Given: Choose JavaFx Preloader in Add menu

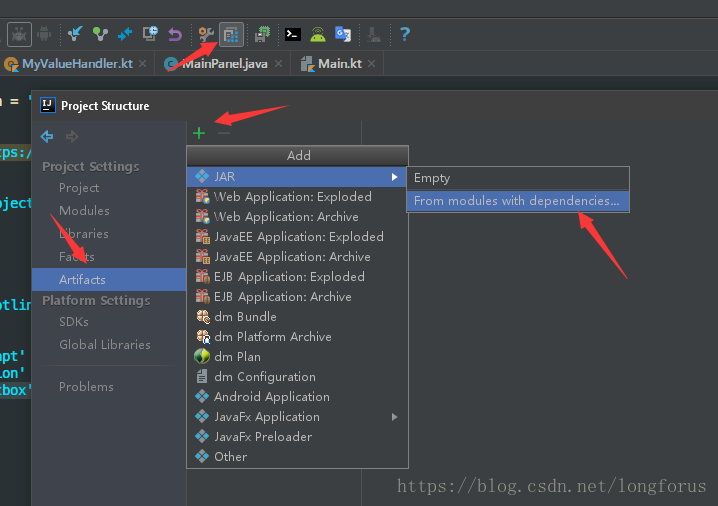Looking at the screenshot, I should [297, 436].
